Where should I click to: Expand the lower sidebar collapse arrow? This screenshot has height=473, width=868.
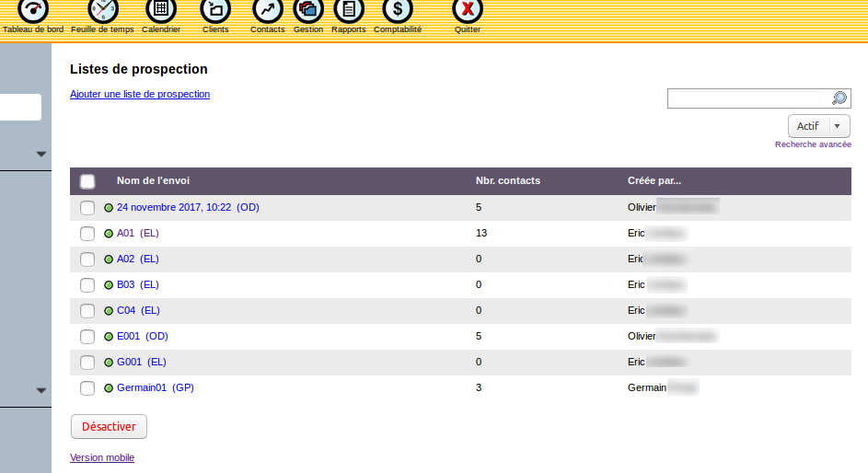coord(41,390)
